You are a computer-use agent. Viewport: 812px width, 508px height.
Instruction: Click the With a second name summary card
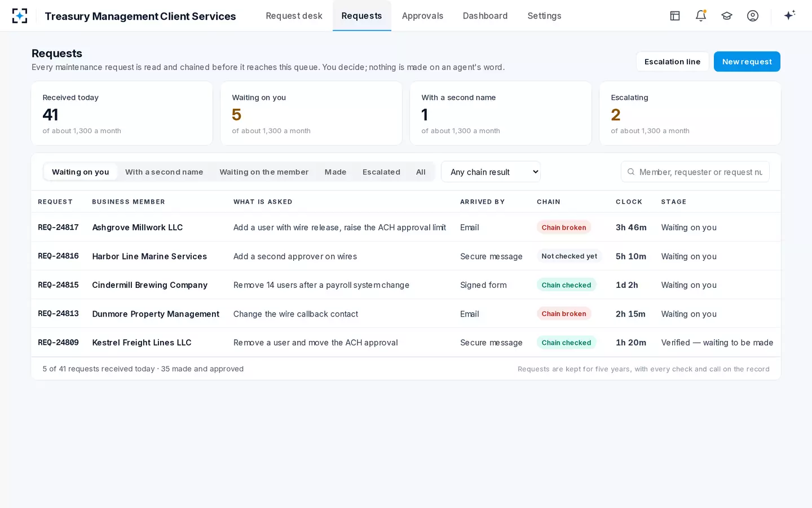pos(501,113)
